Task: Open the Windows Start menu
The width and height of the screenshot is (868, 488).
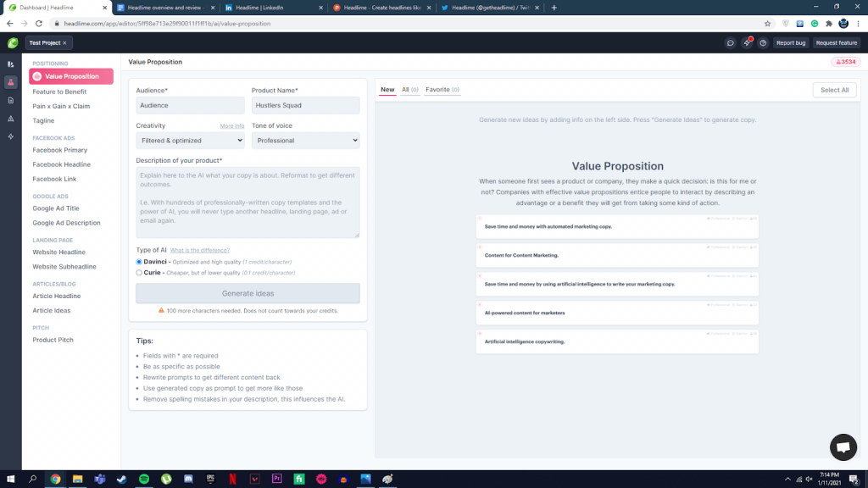Action: 10,479
